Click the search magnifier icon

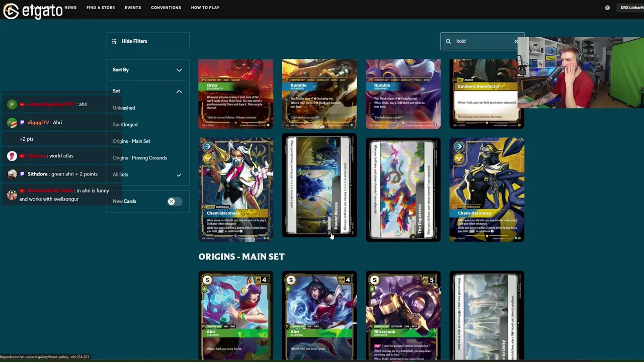pyautogui.click(x=448, y=41)
